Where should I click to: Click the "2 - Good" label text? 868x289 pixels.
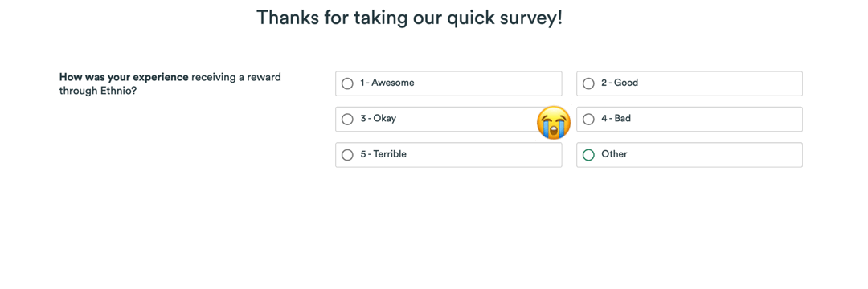[620, 83]
